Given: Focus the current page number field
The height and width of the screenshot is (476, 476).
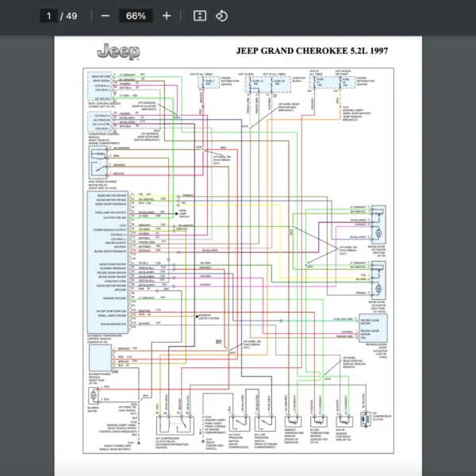Looking at the screenshot, I should (x=49, y=16).
